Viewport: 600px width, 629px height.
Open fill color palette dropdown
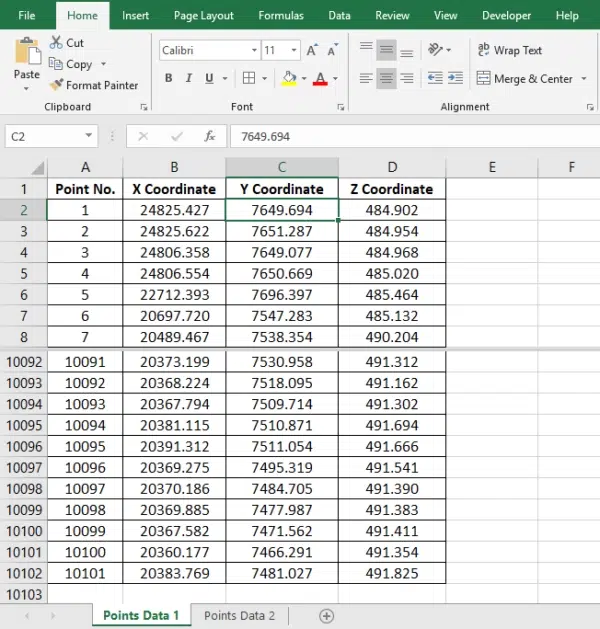[x=304, y=78]
